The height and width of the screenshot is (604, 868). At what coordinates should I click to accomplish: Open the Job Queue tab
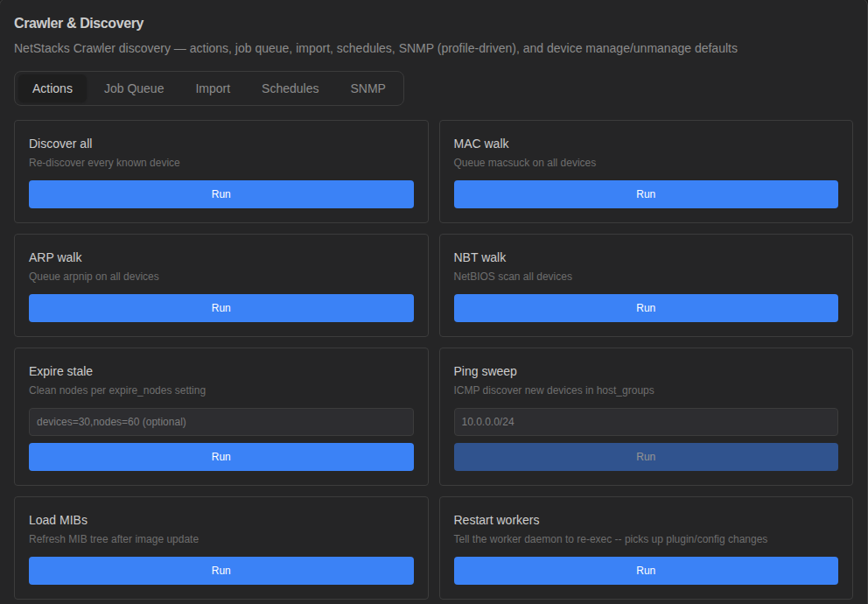pyautogui.click(x=134, y=88)
